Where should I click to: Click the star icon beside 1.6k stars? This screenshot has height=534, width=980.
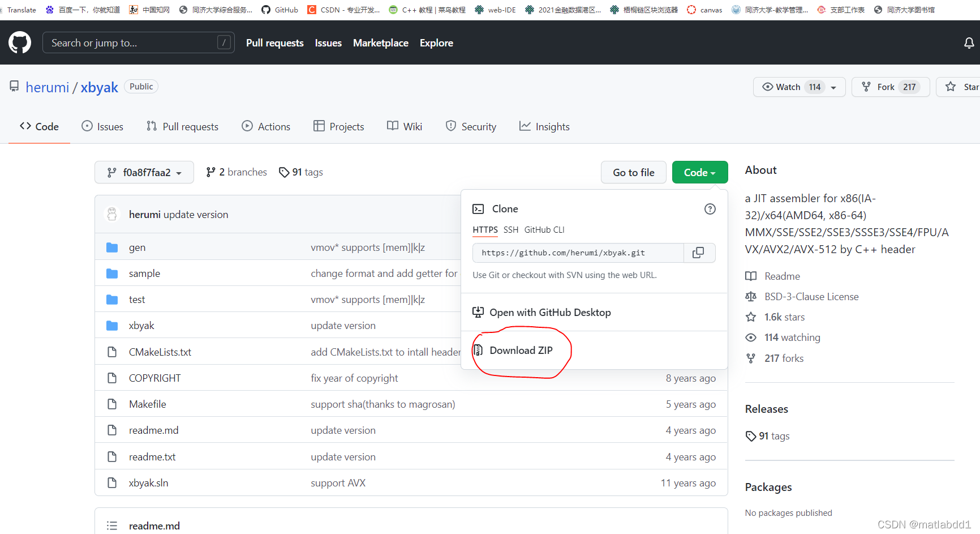[751, 317]
